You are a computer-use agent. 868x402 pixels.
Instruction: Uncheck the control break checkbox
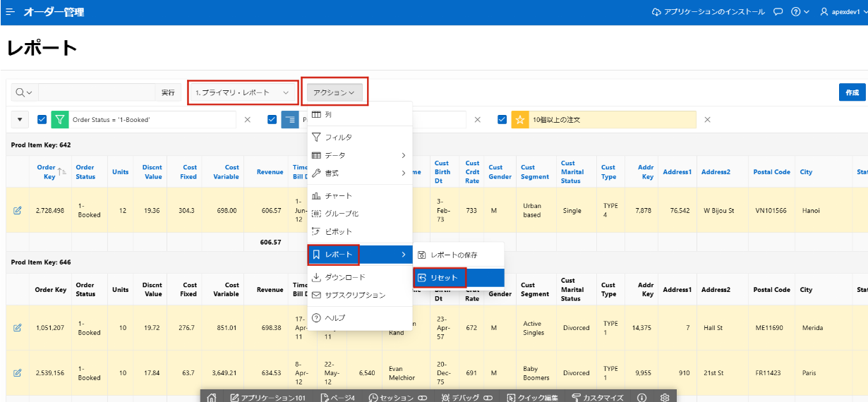click(272, 119)
